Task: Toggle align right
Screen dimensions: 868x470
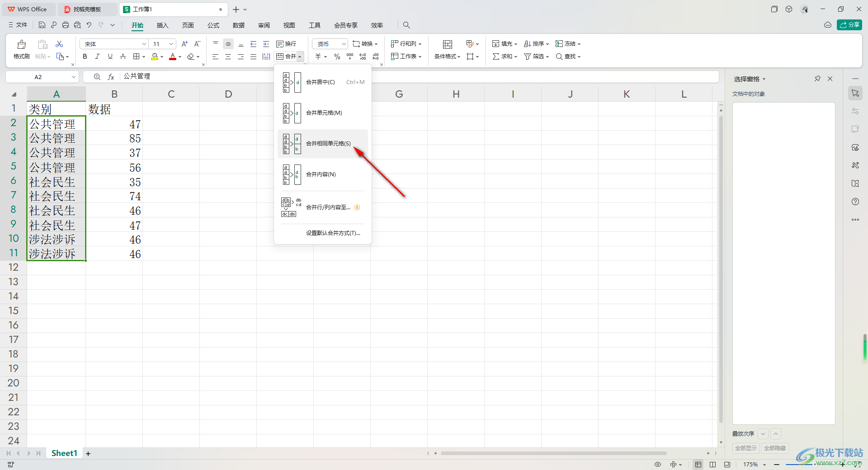Action: pos(241,56)
